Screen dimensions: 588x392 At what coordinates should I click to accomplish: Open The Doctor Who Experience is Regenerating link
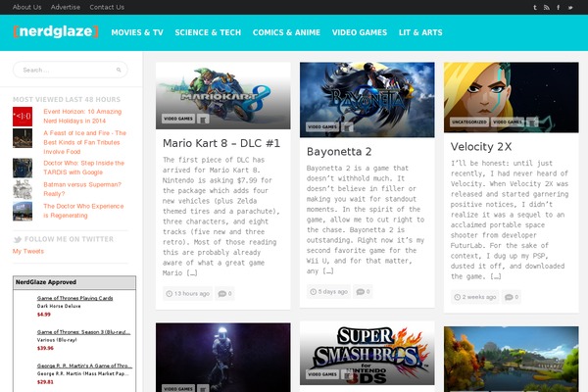click(x=83, y=211)
